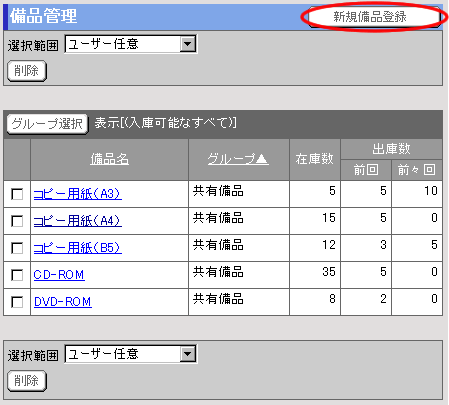Expand the bottom 選択範囲 dropdown
The image size is (449, 405).
[x=131, y=354]
